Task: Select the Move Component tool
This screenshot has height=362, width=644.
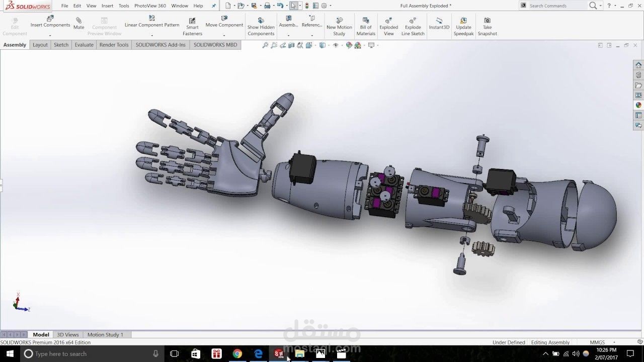Action: coord(224,22)
